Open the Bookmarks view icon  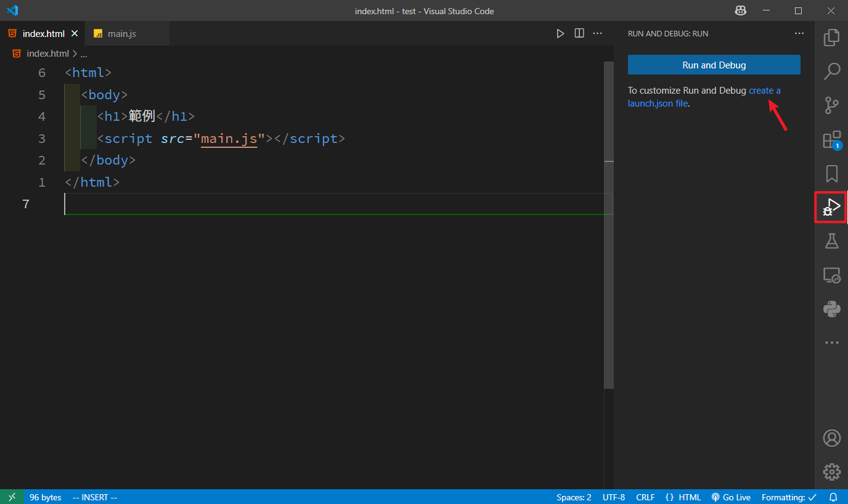tap(831, 173)
